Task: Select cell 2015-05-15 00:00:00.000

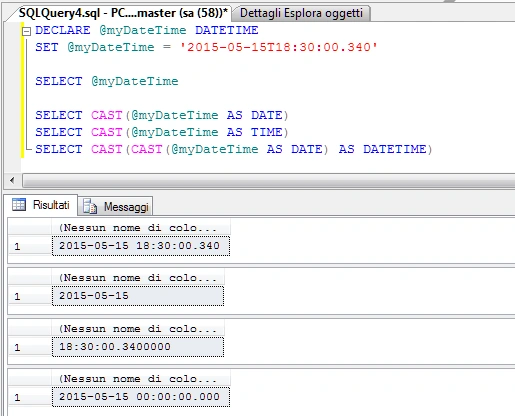Action: [141, 397]
